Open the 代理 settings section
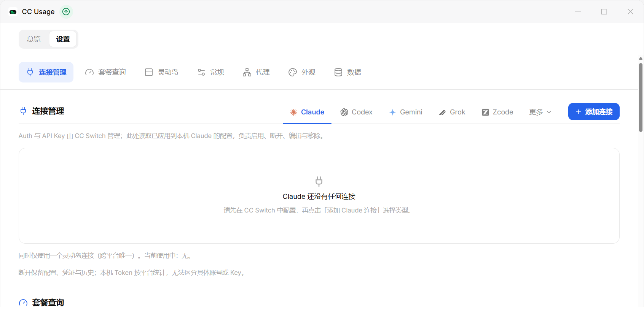 click(x=257, y=72)
